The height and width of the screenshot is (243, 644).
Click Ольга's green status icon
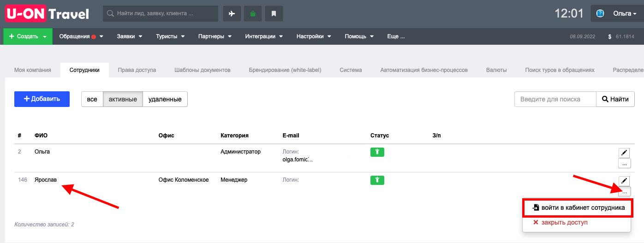click(x=377, y=152)
